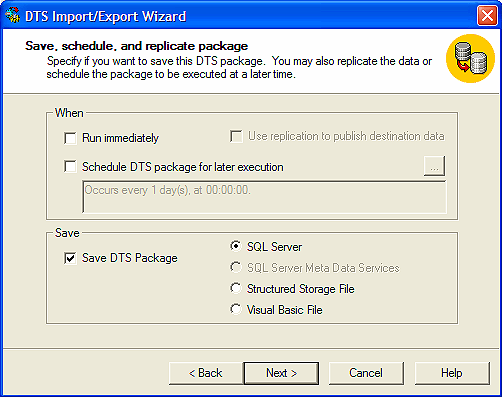Click the yellow database transfer icon

[470, 59]
